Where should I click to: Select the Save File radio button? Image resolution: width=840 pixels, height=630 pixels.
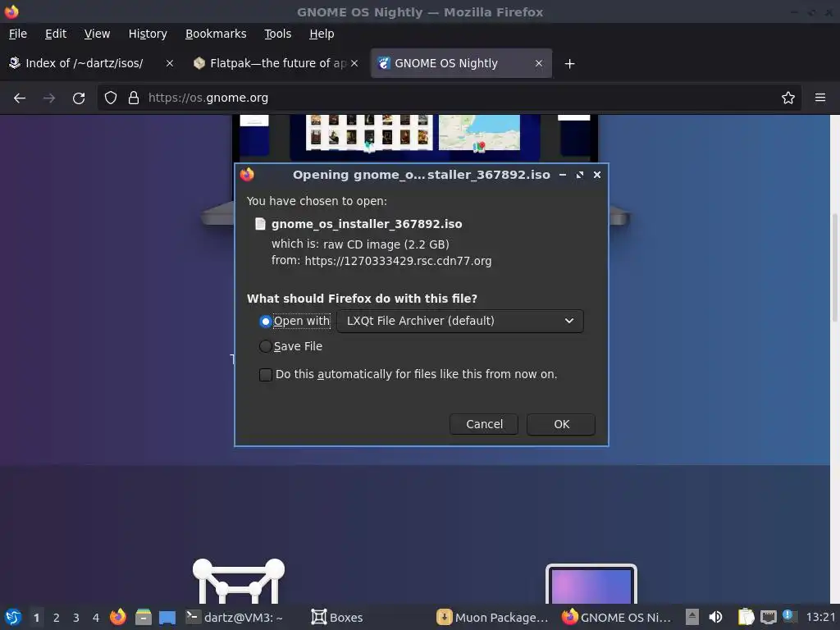point(265,347)
